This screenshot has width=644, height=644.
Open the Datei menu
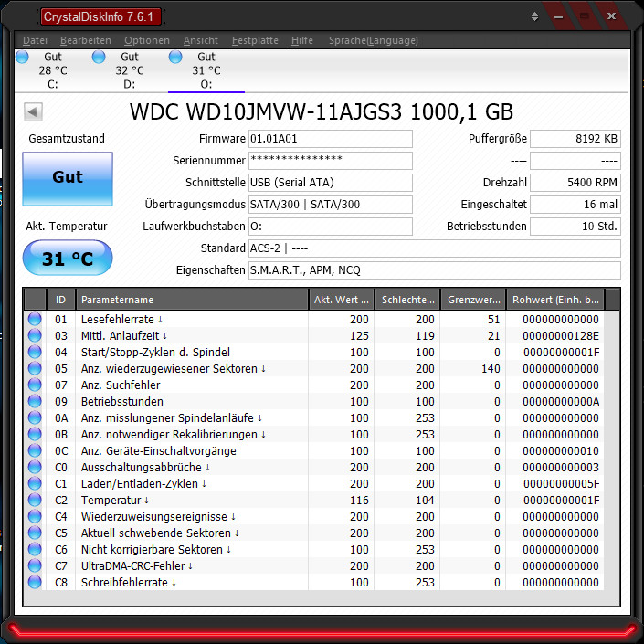coord(35,40)
